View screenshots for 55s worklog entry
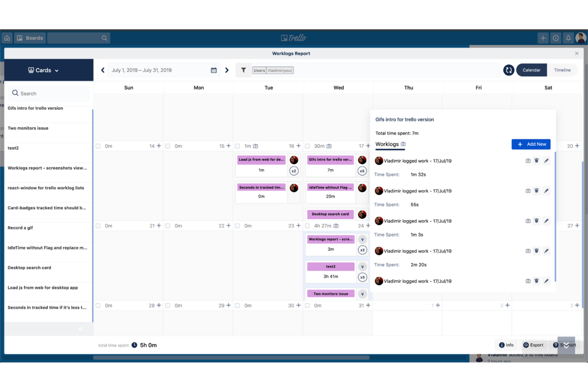Image resolution: width=588 pixels, height=392 pixels. click(x=528, y=191)
